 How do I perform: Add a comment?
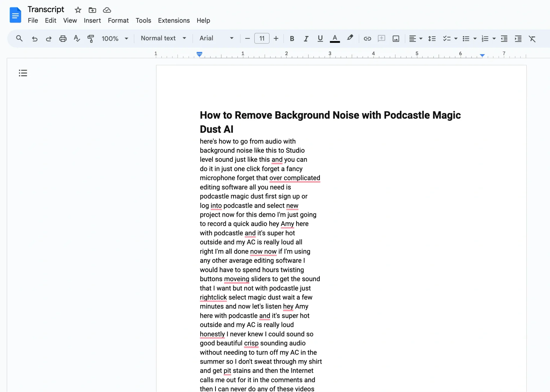coord(381,39)
